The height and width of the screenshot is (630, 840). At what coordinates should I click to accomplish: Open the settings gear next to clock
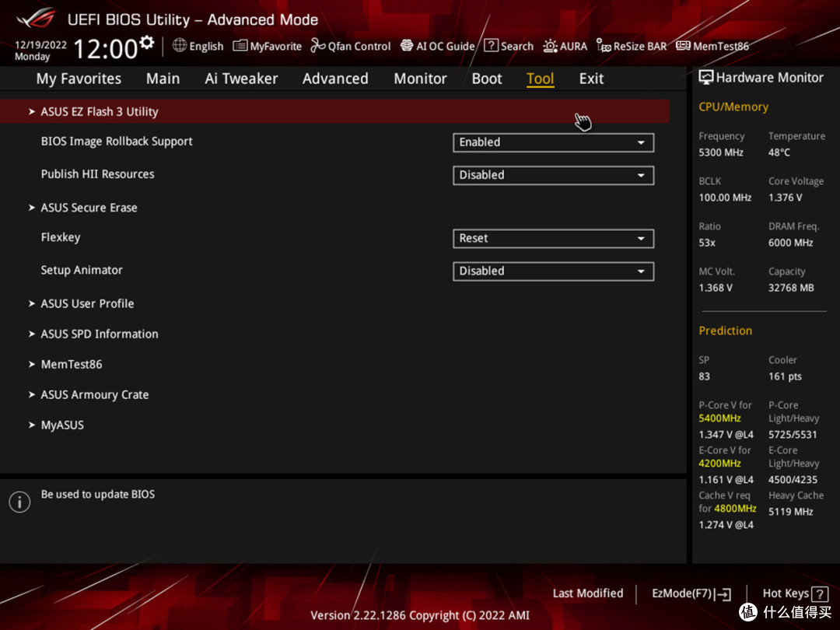pos(147,42)
